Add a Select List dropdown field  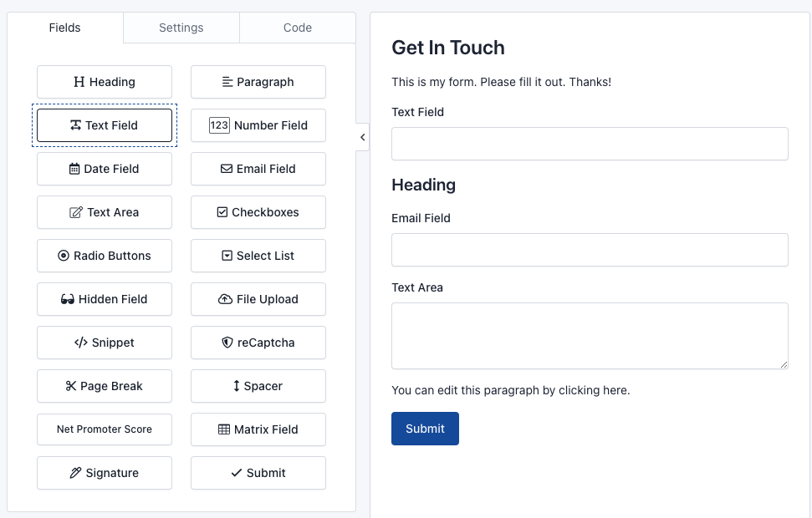click(258, 256)
